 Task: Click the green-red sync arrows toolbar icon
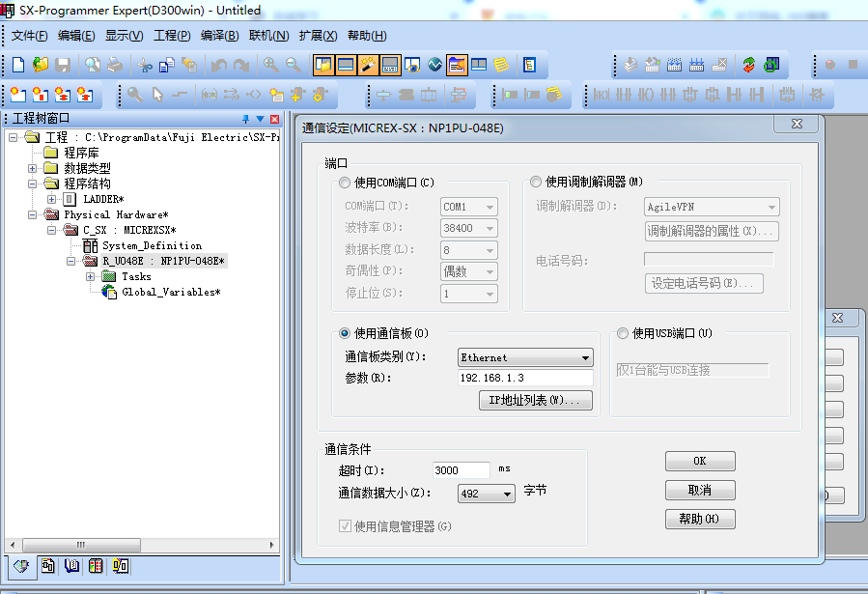pyautogui.click(x=749, y=65)
